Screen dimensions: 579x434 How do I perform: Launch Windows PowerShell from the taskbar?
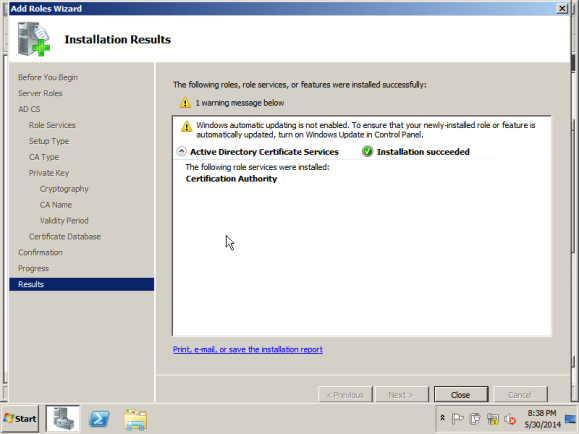pyautogui.click(x=99, y=419)
